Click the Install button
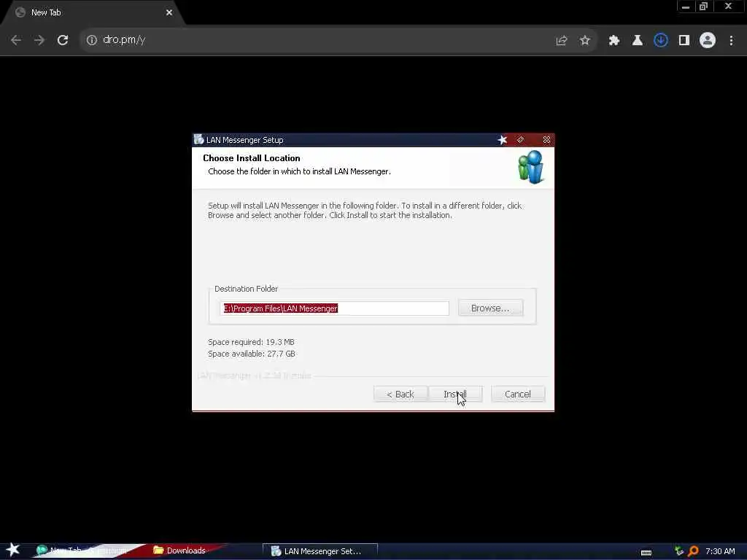The image size is (747, 560). coord(455,394)
